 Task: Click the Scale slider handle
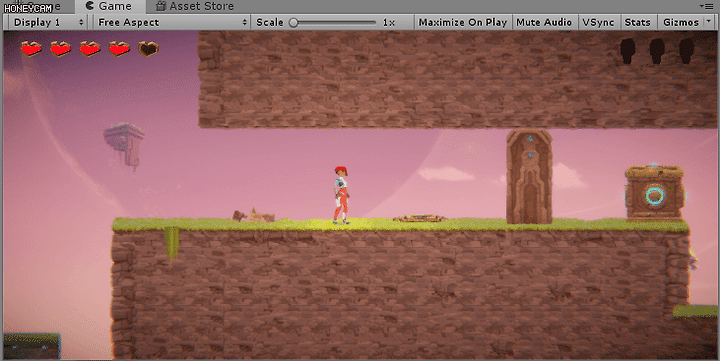click(294, 23)
